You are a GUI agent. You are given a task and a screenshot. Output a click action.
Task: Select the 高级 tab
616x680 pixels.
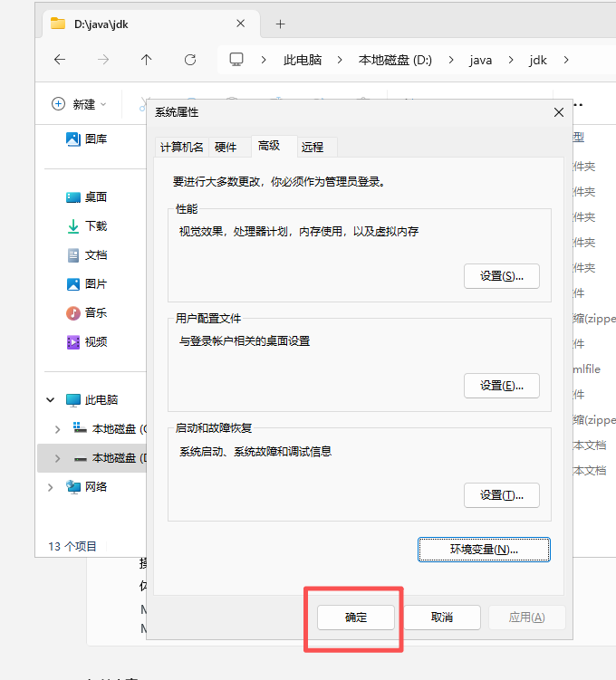pos(274,146)
